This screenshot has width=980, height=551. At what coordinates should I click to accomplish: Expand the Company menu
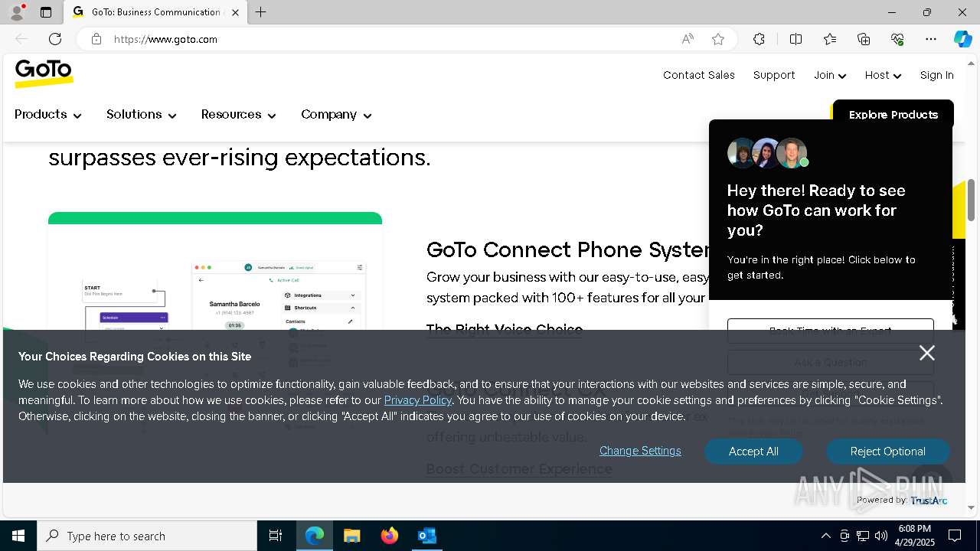pos(336,115)
